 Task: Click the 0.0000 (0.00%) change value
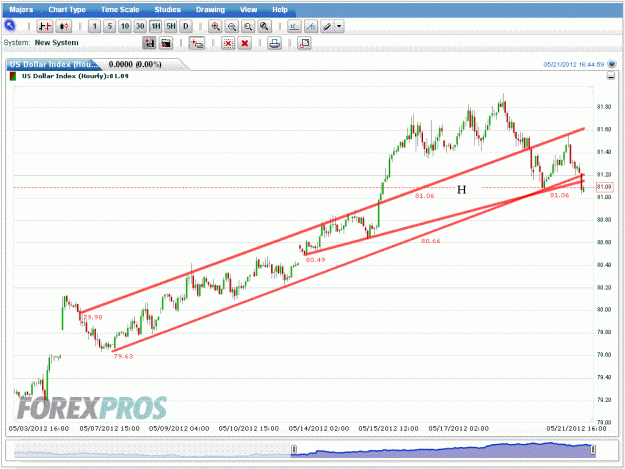(135, 64)
